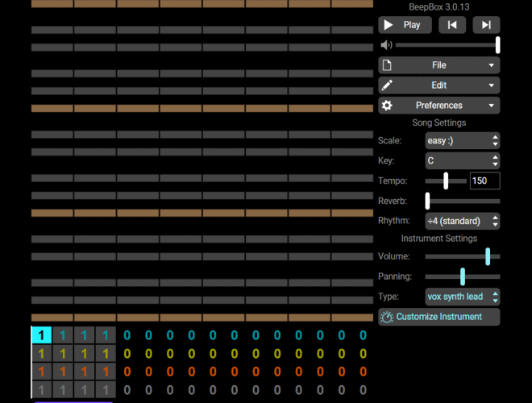Open the Scale dropdown showing easy :)
Viewport: 532px width, 403px height.
click(463, 140)
